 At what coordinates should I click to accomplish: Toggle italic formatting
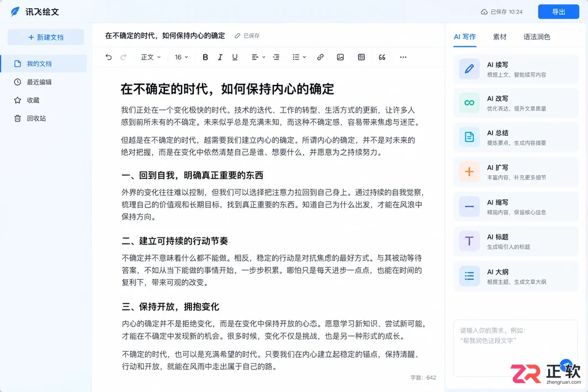pyautogui.click(x=220, y=57)
